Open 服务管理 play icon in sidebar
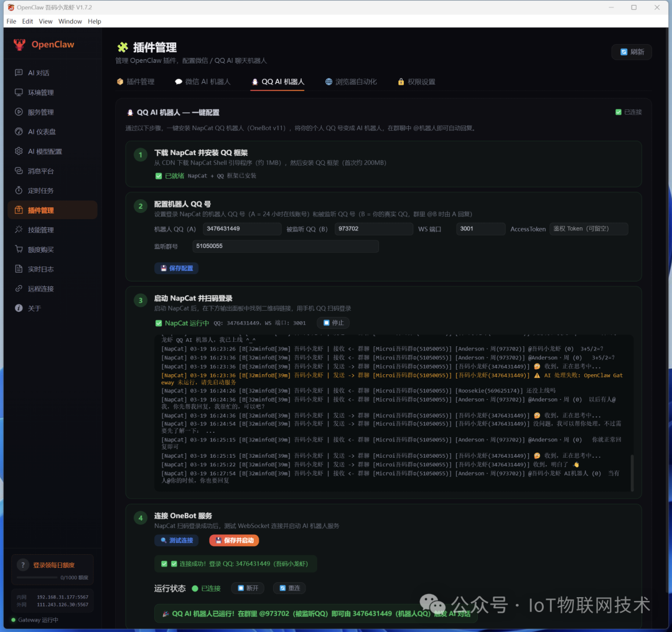The height and width of the screenshot is (632, 672). (x=19, y=112)
